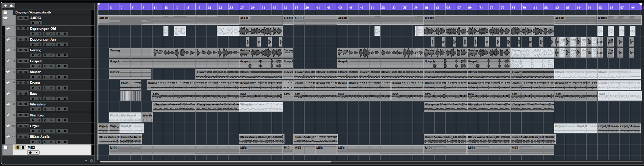Expand the MIDI folder track

5,147
